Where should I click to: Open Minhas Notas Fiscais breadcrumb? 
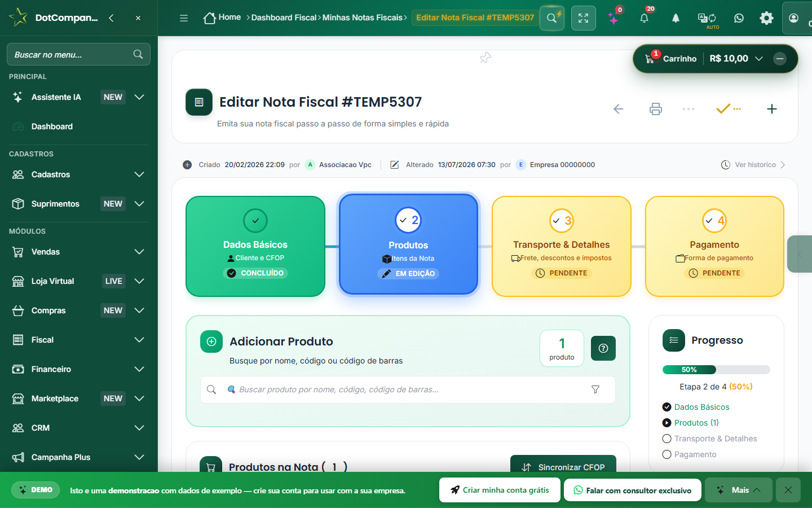click(363, 17)
